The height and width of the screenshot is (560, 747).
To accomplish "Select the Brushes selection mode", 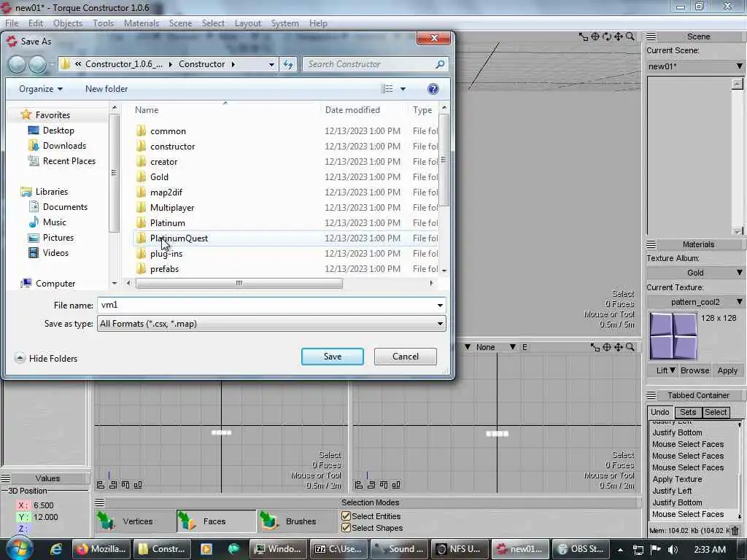I will click(x=298, y=521).
